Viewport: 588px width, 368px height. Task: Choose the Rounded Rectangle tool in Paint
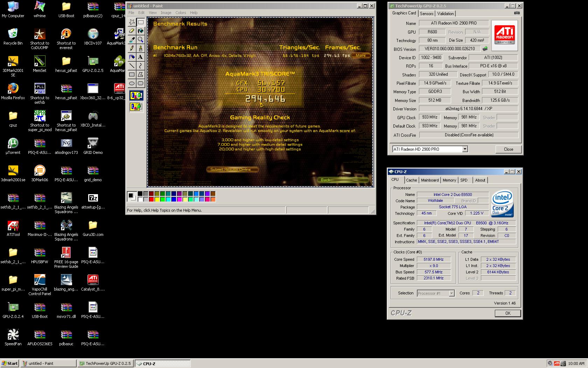[141, 83]
